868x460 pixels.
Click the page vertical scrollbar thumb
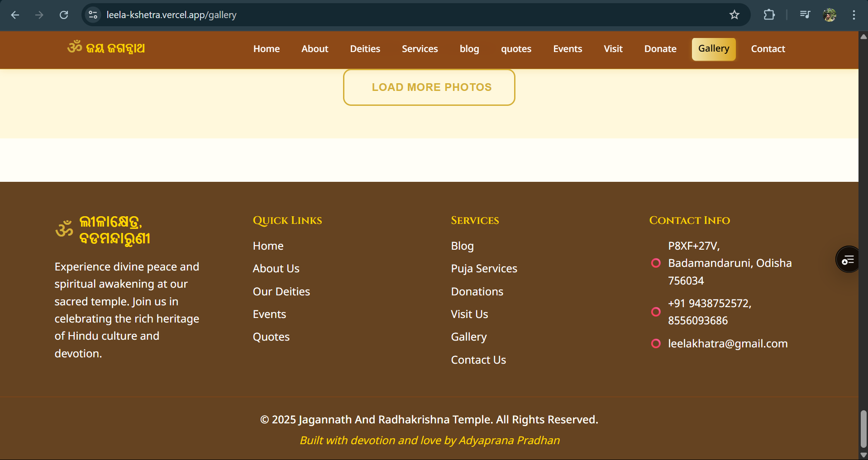pyautogui.click(x=863, y=429)
